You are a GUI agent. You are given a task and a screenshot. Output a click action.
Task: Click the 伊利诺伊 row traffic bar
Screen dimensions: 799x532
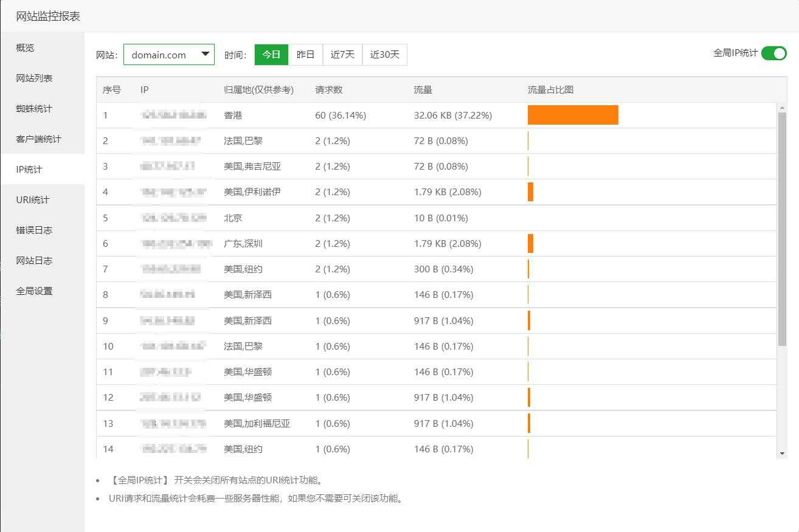coord(530,192)
